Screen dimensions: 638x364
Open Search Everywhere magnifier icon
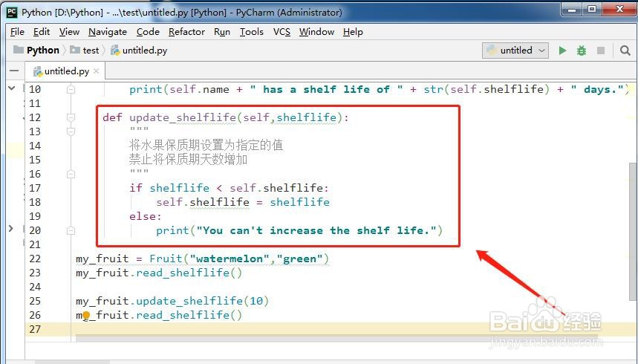point(625,51)
